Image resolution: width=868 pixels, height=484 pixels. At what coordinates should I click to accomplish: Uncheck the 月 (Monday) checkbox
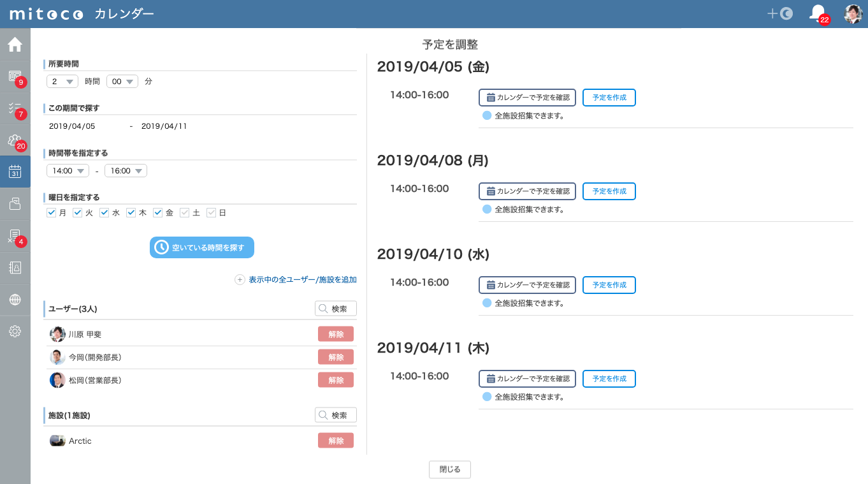point(52,213)
